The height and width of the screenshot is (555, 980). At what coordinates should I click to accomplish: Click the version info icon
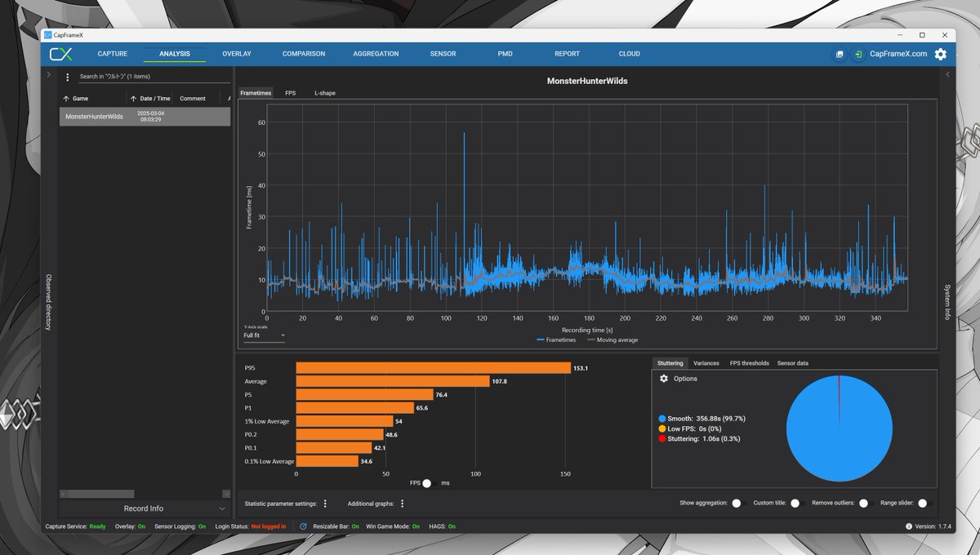908,526
